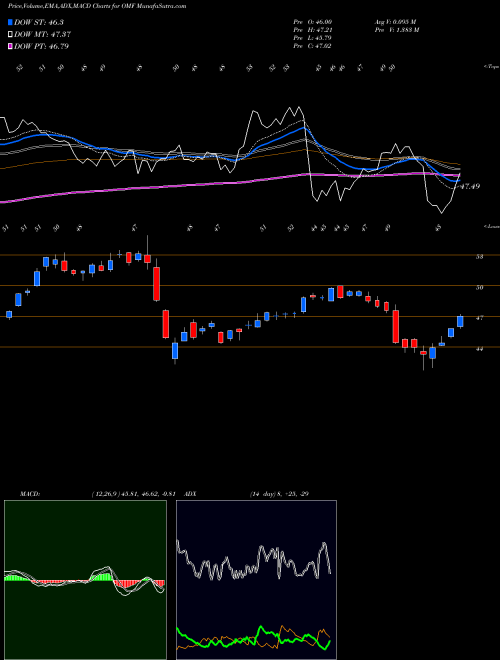Screen dimensions: 500x660
Task: Click the magenta DOW PT legend swatch
Action: pos(11,46)
